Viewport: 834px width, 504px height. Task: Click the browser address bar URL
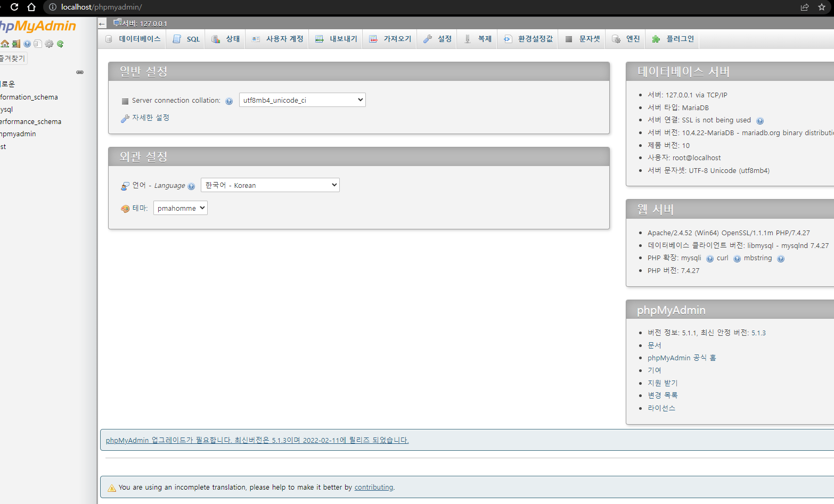[x=101, y=7]
